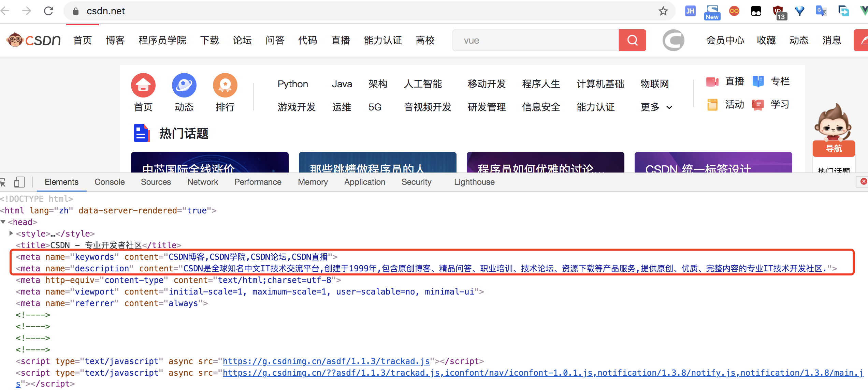868x390 pixels.
Task: Bookmark this page with the star icon
Action: pos(663,11)
